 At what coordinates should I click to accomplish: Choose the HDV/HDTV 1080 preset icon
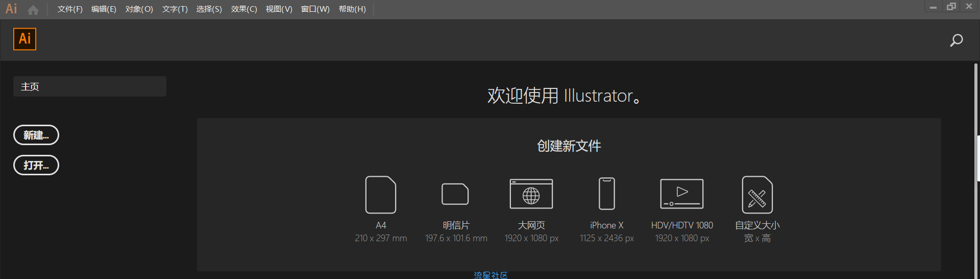682,194
